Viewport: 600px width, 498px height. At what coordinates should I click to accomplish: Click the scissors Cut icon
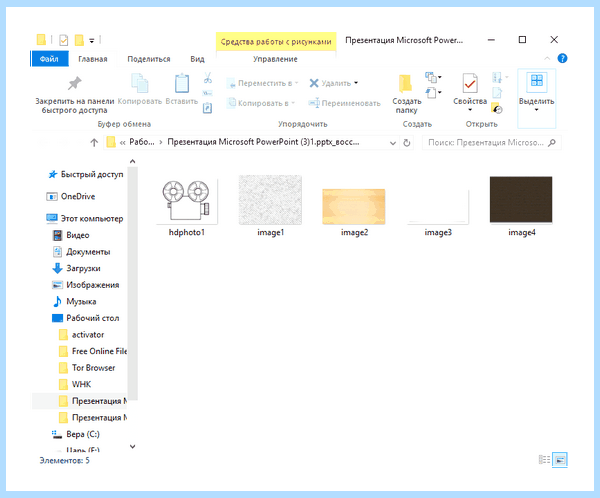pos(207,78)
